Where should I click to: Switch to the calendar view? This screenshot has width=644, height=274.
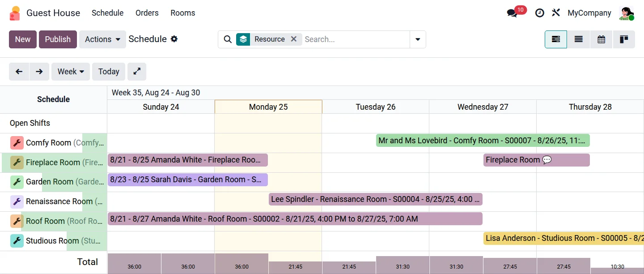click(x=602, y=39)
